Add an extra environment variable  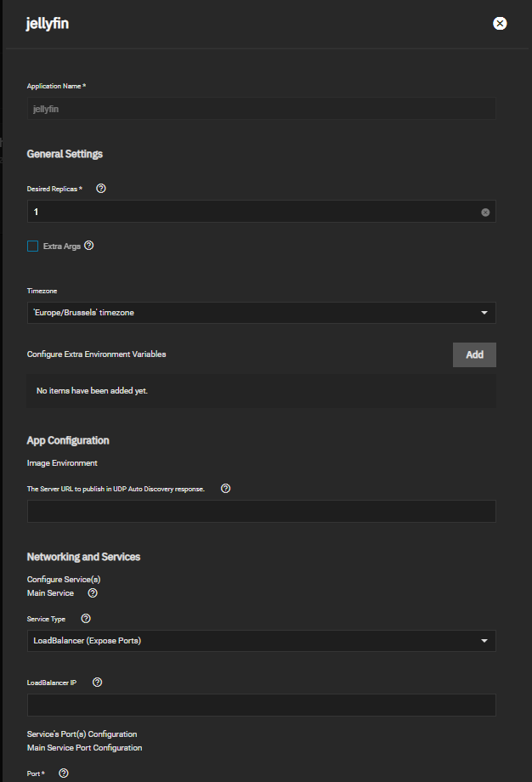pos(474,354)
